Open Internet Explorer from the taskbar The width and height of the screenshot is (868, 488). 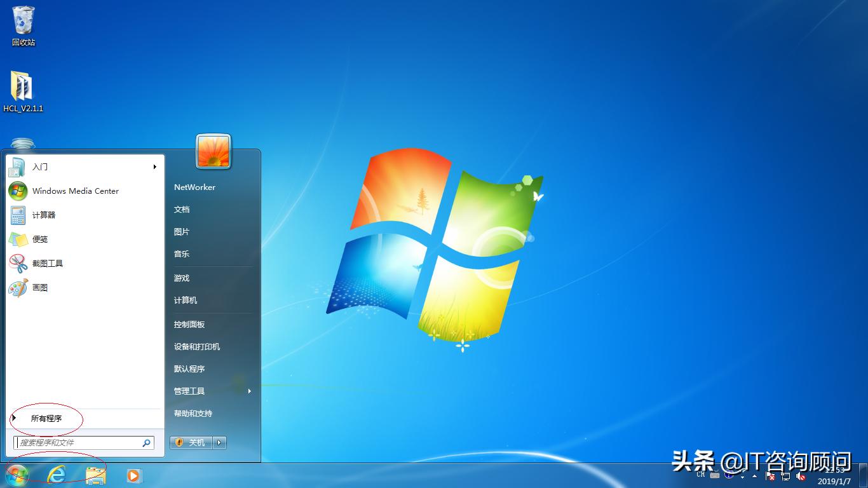57,475
